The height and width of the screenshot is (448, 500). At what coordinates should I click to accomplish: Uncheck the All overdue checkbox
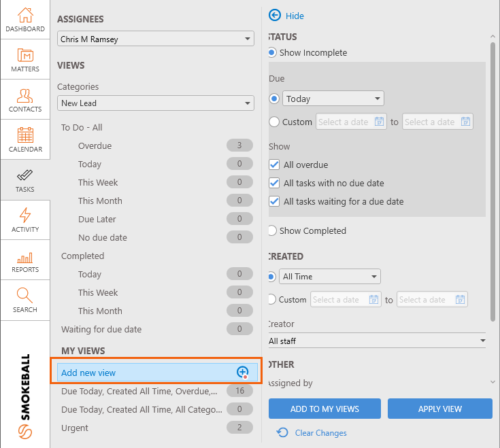[274, 165]
